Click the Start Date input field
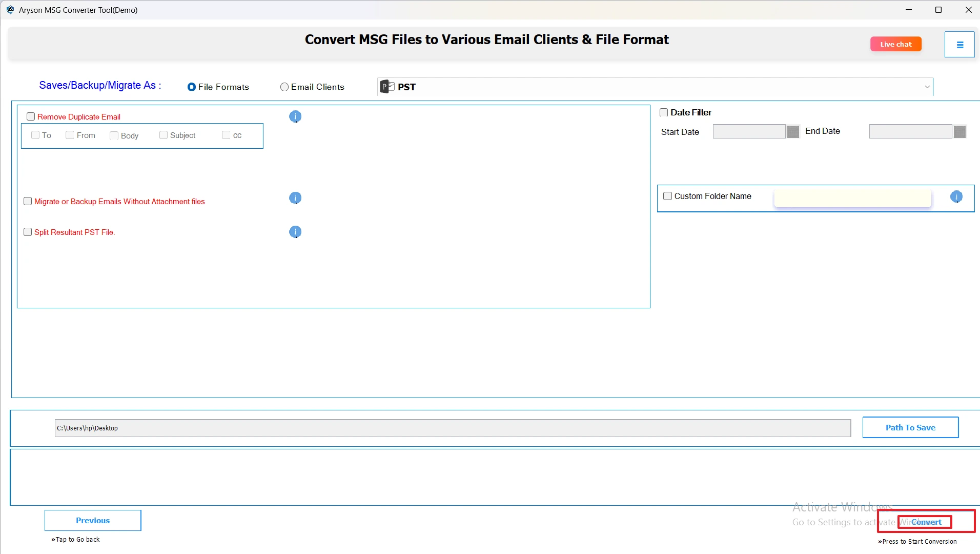The width and height of the screenshot is (980, 554). tap(749, 132)
